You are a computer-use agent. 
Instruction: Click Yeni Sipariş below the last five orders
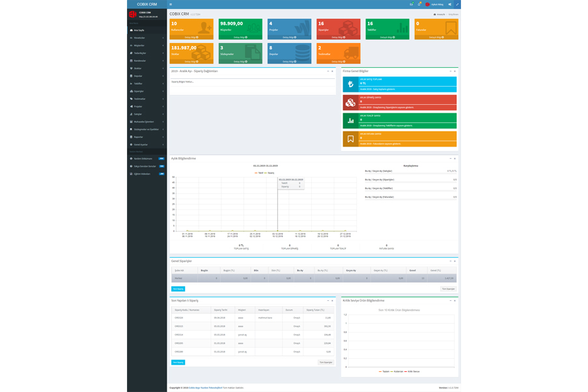[178, 362]
